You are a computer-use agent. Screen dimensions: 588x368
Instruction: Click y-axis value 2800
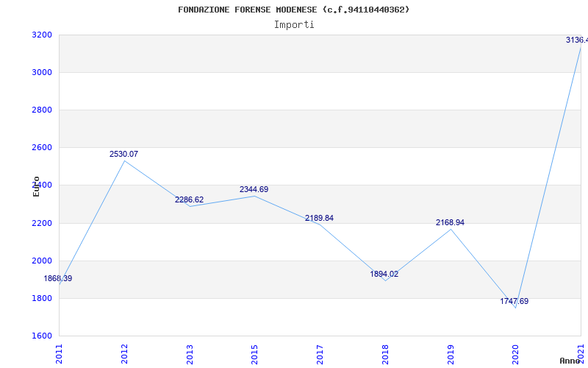pos(42,110)
